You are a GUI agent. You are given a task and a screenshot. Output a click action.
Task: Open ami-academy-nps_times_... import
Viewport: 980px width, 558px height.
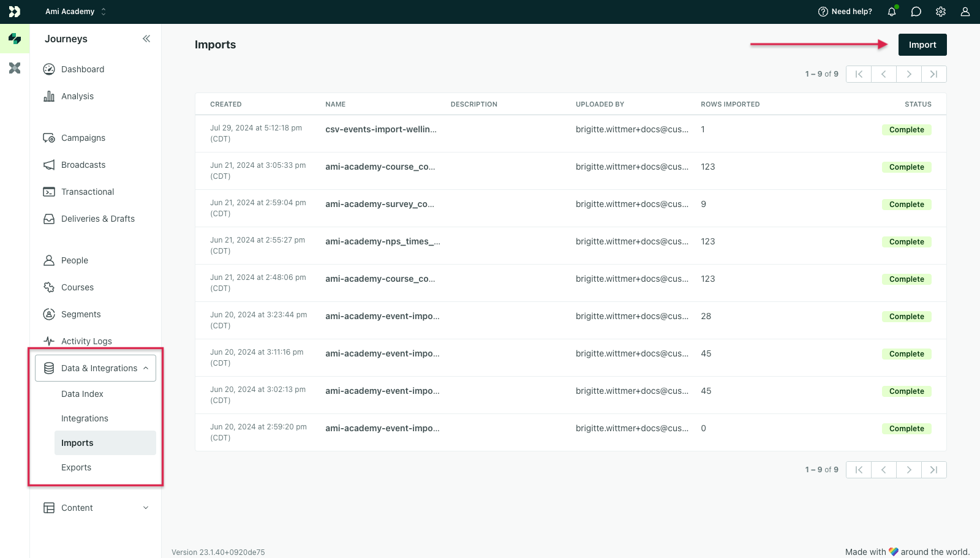pos(383,241)
